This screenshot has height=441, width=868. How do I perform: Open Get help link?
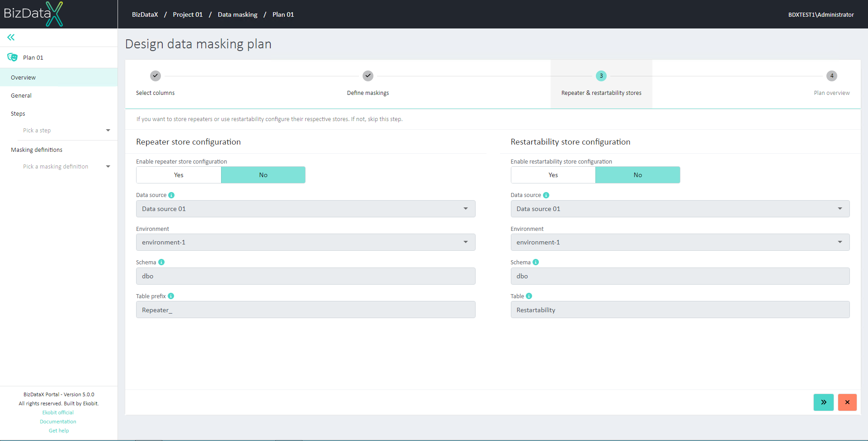coord(59,431)
